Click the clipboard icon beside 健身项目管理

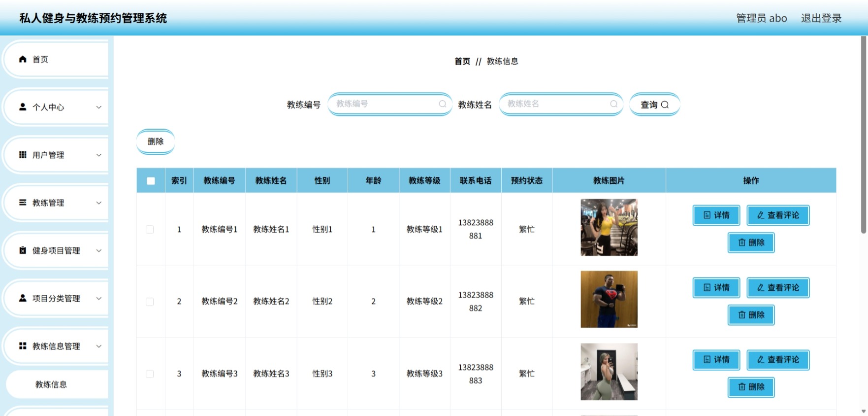[23, 250]
